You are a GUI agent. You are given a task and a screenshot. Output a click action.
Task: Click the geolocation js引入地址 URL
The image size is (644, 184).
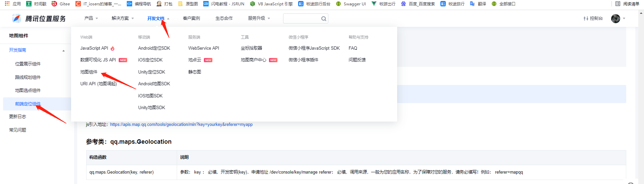(x=181, y=125)
